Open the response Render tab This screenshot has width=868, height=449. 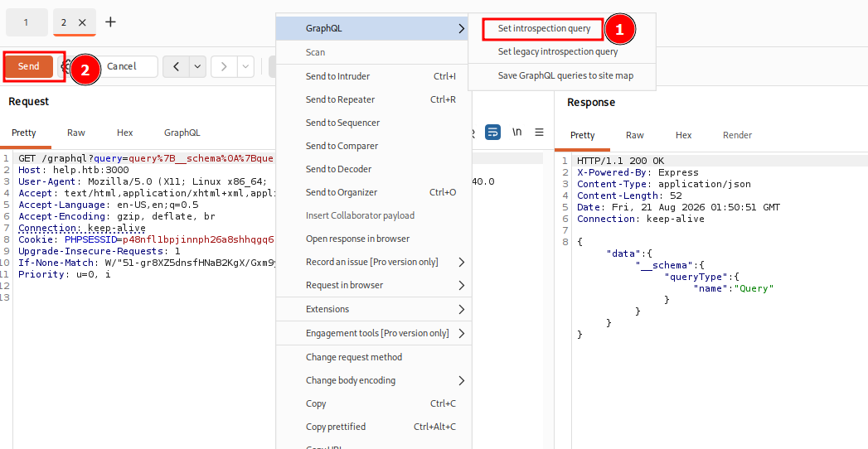coord(737,135)
